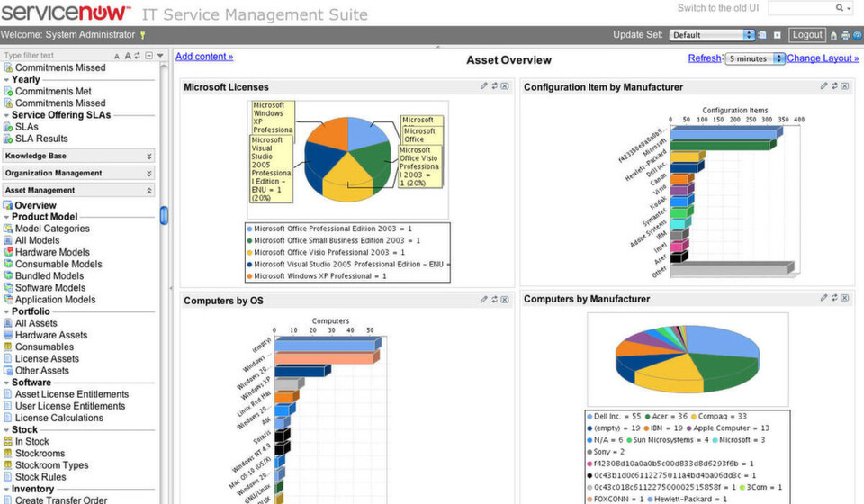Click the legend entry 'Sony = 2'

(606, 452)
